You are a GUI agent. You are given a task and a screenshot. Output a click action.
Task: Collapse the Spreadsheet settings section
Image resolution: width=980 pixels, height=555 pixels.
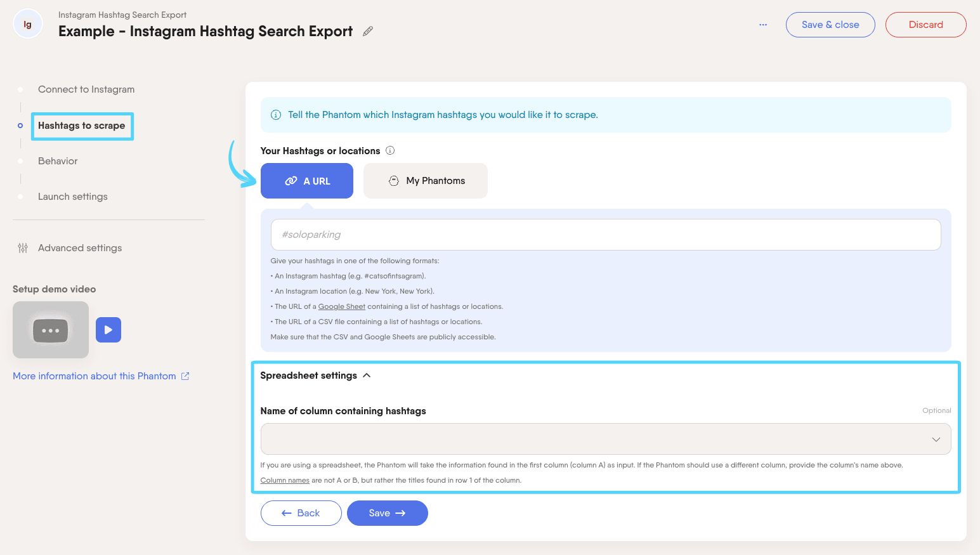pyautogui.click(x=315, y=375)
